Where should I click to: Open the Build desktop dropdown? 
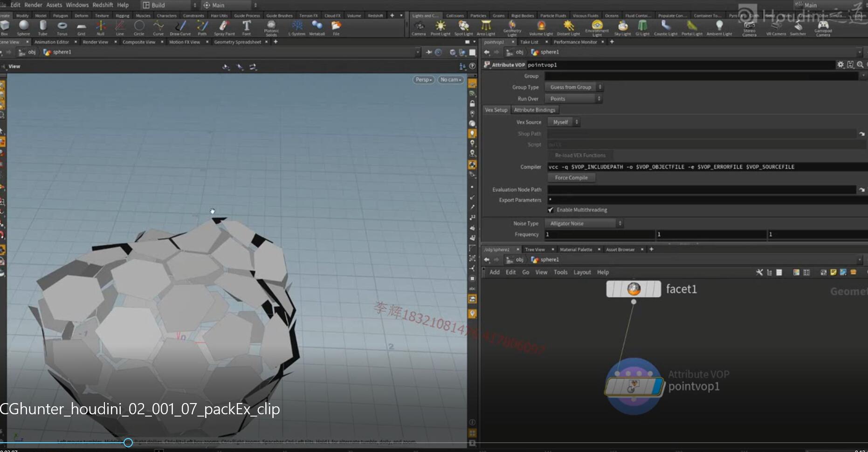[169, 5]
